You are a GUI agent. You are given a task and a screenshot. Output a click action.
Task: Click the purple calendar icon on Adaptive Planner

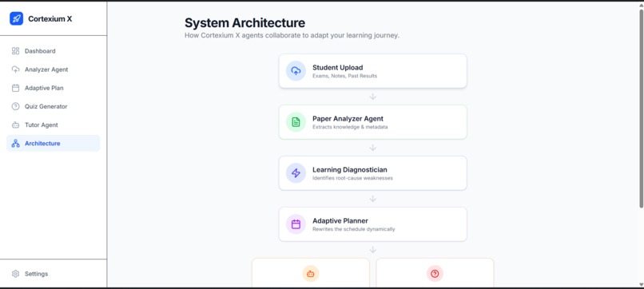tap(296, 224)
